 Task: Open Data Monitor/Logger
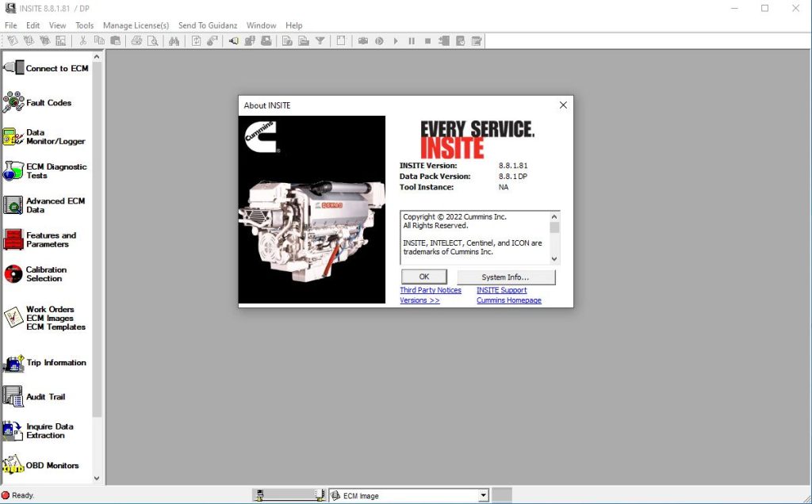[x=48, y=135]
